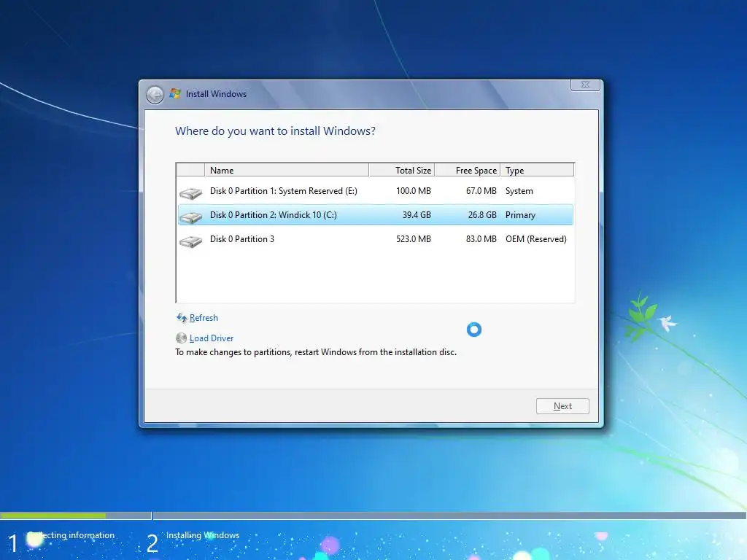Screen dimensions: 747x560
Task: Click the 83.0 MB free space cell
Action: point(481,239)
